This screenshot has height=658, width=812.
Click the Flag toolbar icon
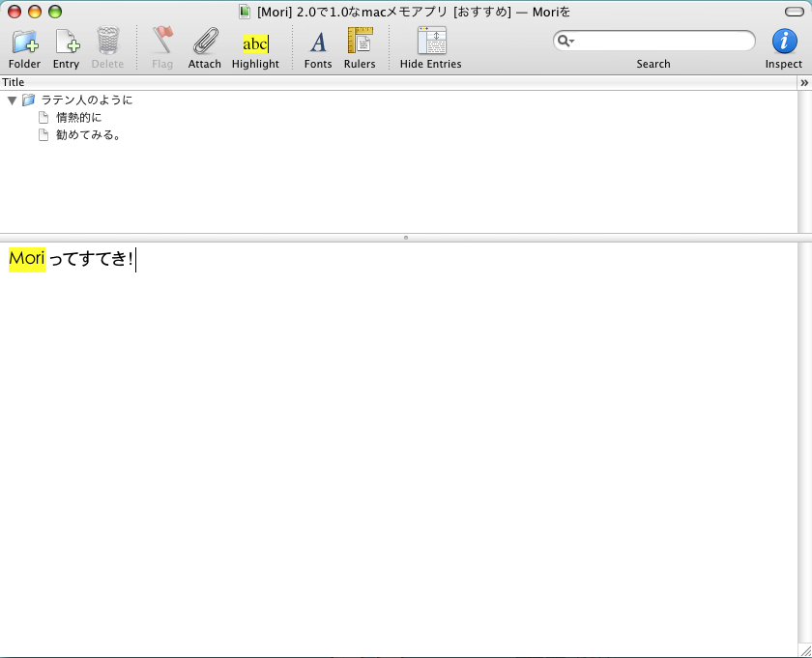[x=162, y=43]
